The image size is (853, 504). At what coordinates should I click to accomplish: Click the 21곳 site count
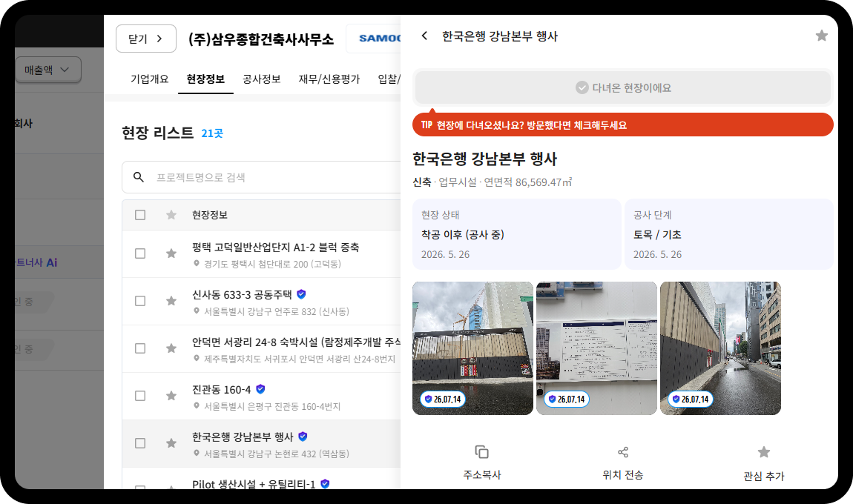click(212, 133)
